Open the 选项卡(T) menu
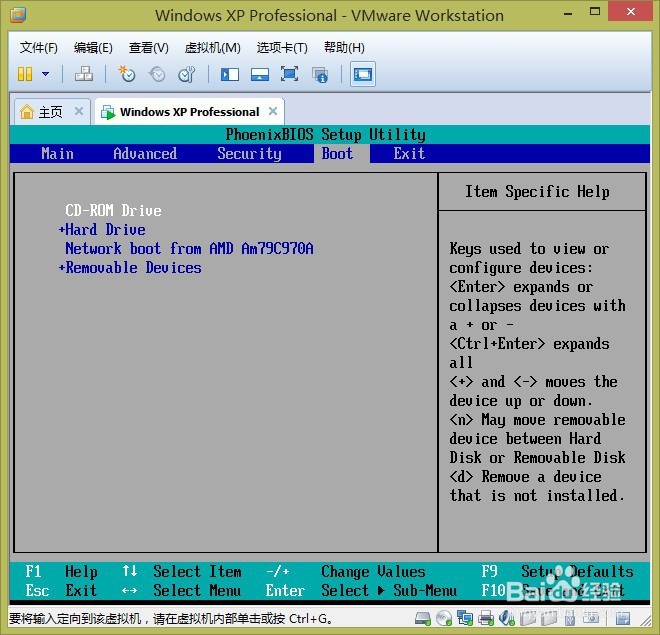The width and height of the screenshot is (660, 635). click(282, 48)
